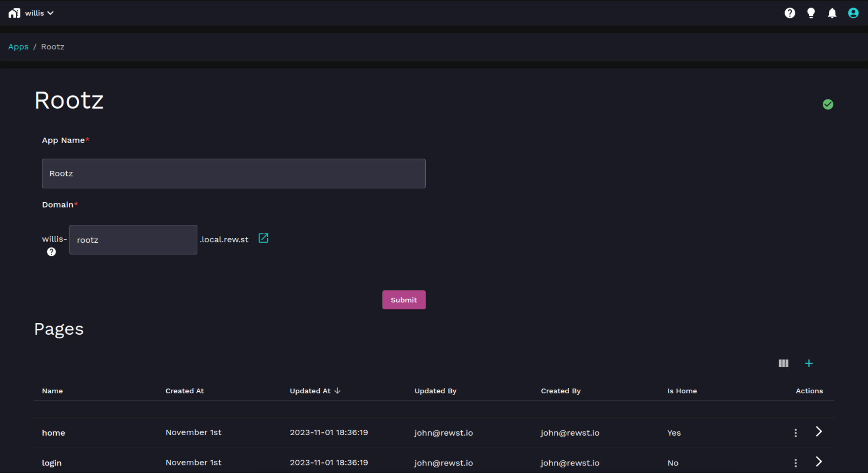Open the help question mark icon
The width and height of the screenshot is (868, 473).
790,13
